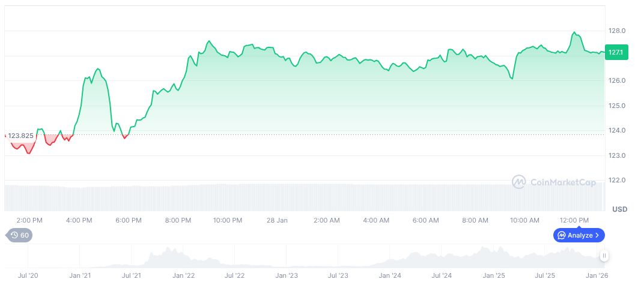This screenshot has height=282, width=644.
Task: Jump to Jan '22 on the overview timeline
Action: click(x=183, y=275)
